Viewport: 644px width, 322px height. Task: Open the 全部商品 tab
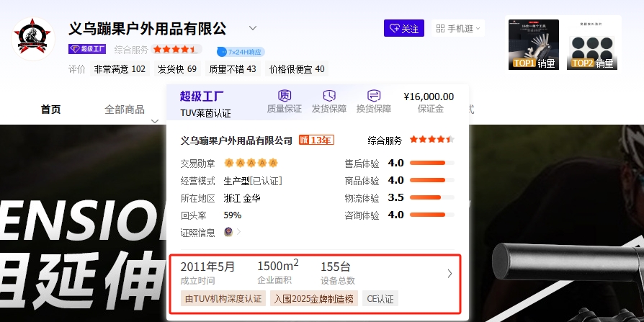[125, 109]
